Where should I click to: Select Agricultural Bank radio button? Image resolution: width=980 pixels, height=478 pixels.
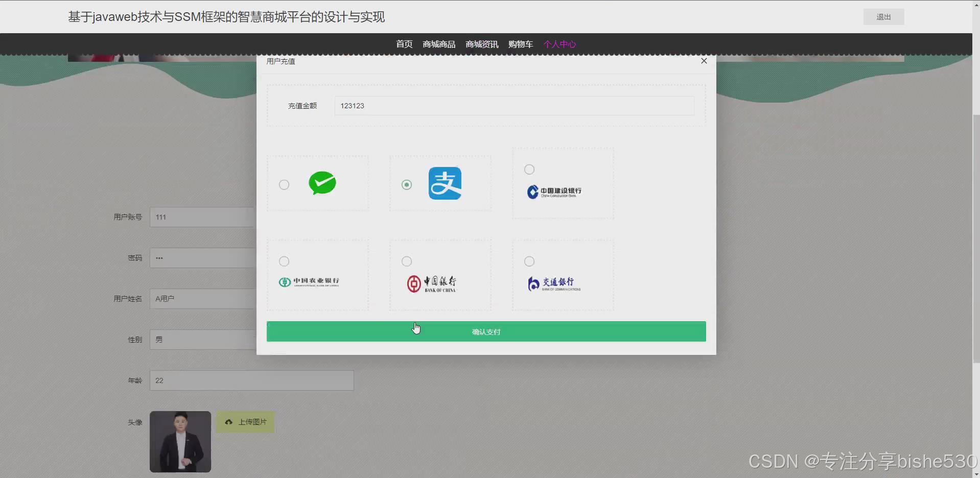click(x=284, y=261)
